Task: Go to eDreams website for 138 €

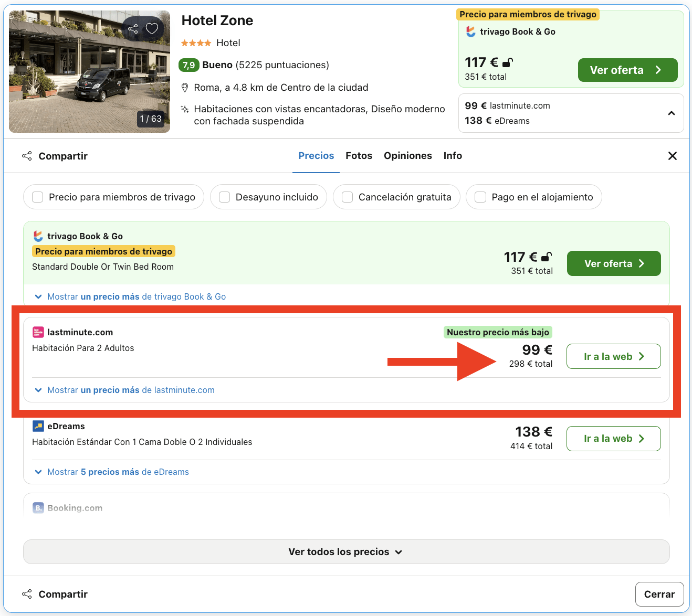Action: pyautogui.click(x=614, y=438)
